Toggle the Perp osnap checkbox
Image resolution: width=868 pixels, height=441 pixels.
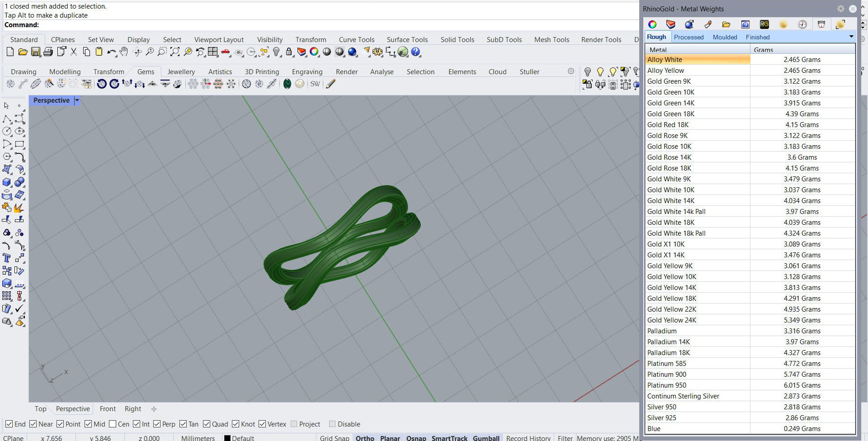(157, 424)
